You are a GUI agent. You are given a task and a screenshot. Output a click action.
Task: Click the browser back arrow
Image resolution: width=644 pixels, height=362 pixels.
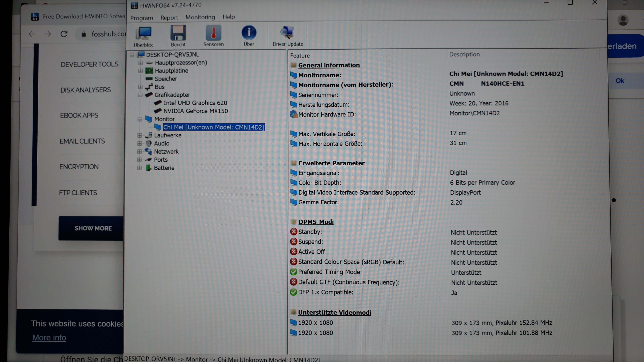32,34
